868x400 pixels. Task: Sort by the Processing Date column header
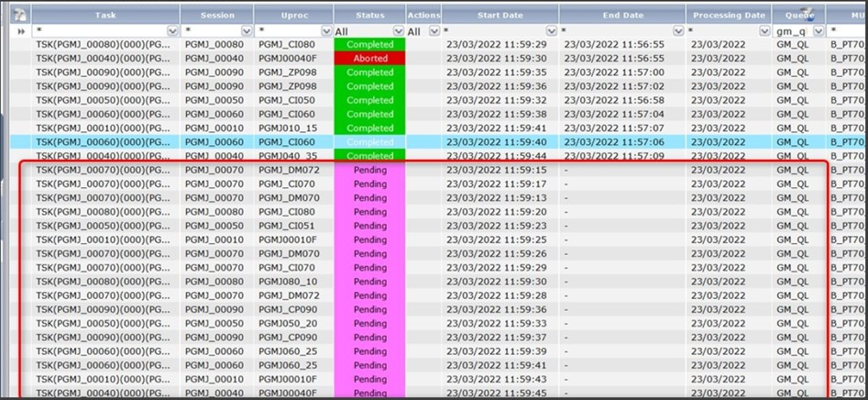pos(729,15)
